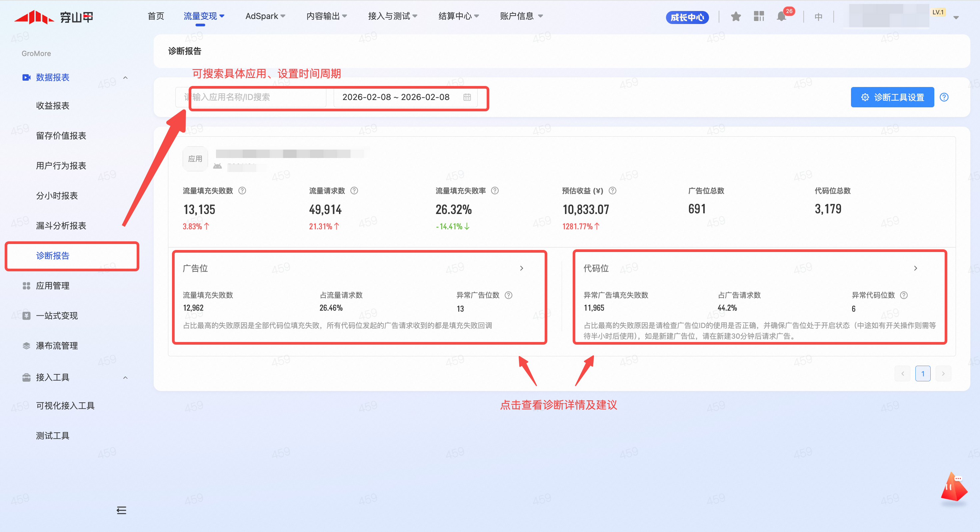Click the app name search field
The height and width of the screenshot is (532, 980).
coord(251,97)
